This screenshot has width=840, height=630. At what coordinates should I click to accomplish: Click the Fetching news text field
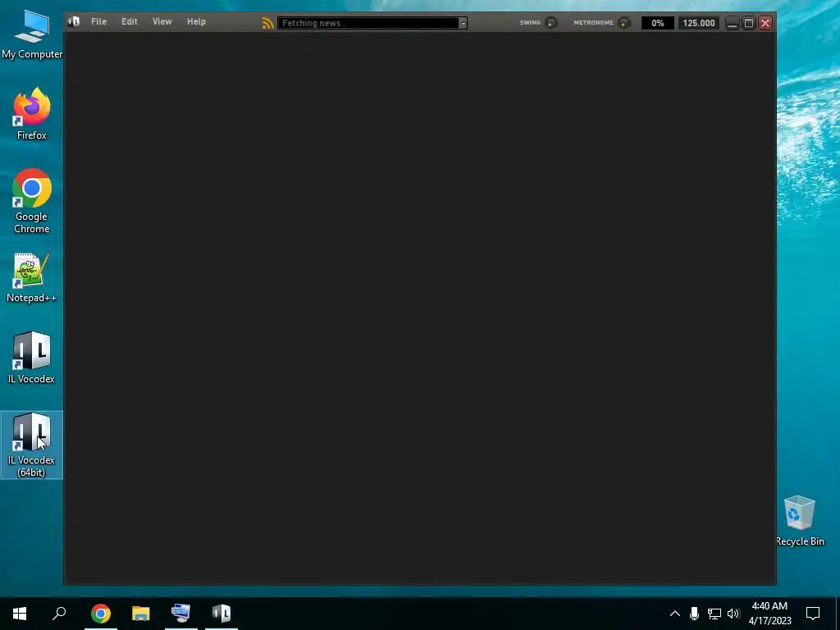coord(368,23)
